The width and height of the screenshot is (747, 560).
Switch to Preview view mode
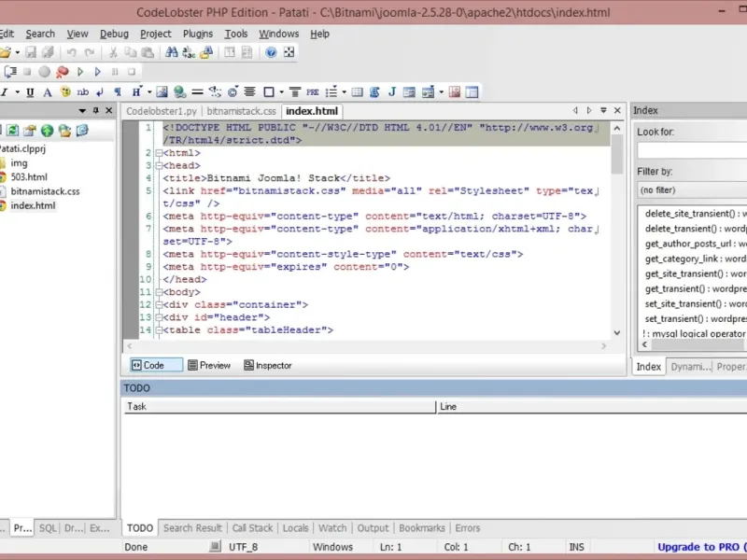pos(208,365)
